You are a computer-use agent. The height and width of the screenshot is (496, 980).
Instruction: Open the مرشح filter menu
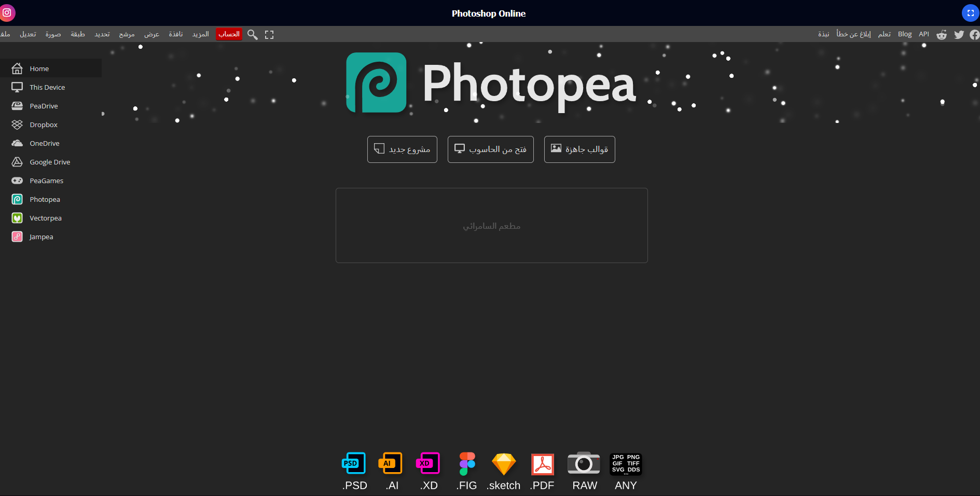click(x=127, y=34)
